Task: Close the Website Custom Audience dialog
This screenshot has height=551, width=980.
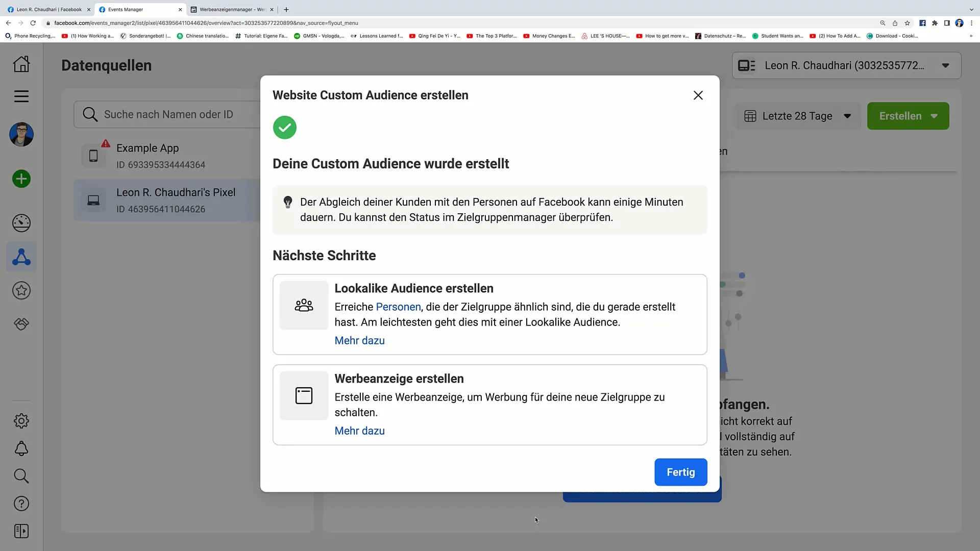Action: click(698, 95)
